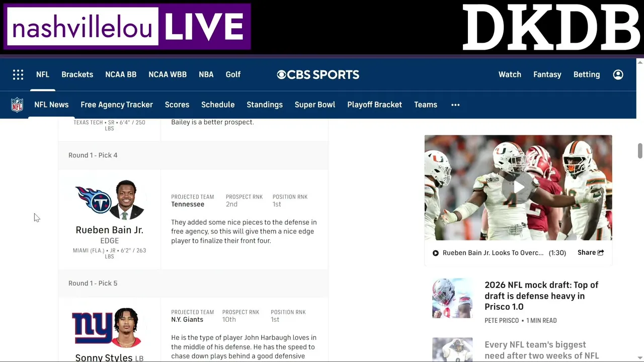Image resolution: width=644 pixels, height=362 pixels.
Task: Click projected team Tennessee text
Action: 188,205
